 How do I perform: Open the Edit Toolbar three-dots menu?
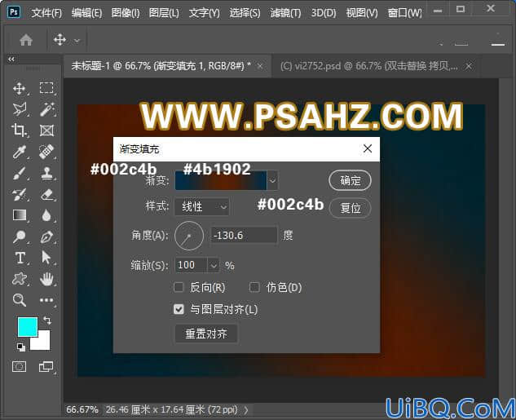pyautogui.click(x=46, y=300)
